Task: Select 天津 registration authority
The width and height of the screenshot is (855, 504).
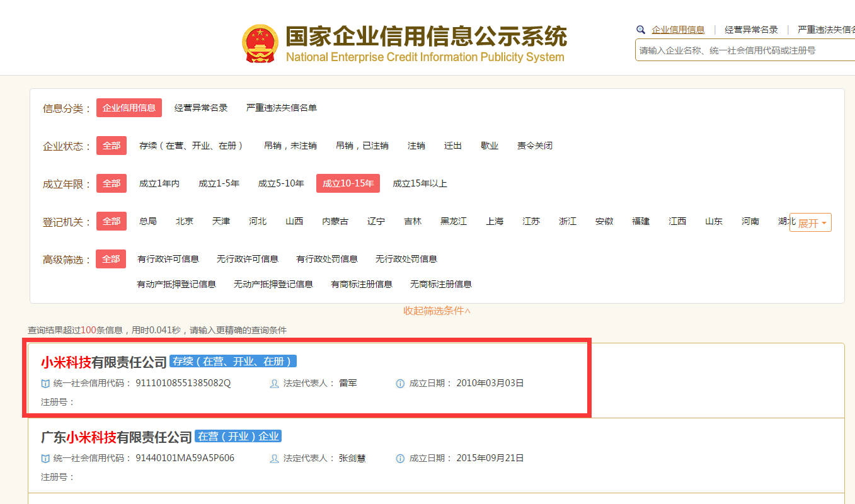Action: (221, 221)
